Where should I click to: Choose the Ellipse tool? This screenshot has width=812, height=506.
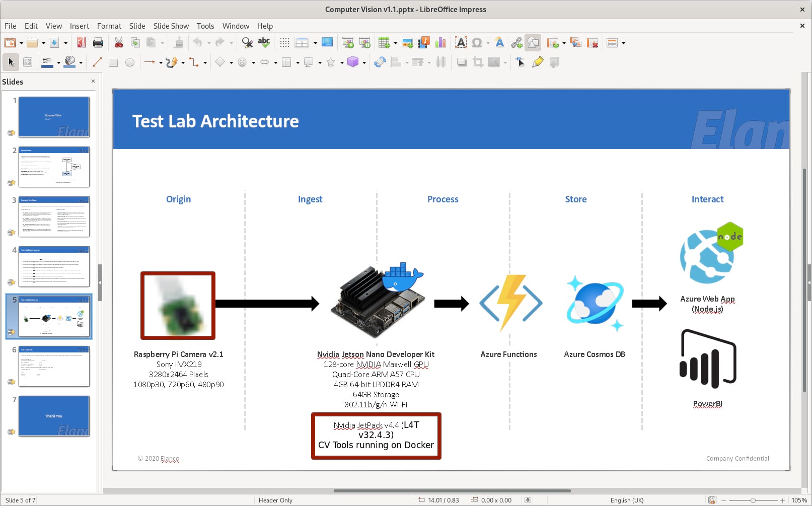click(130, 62)
